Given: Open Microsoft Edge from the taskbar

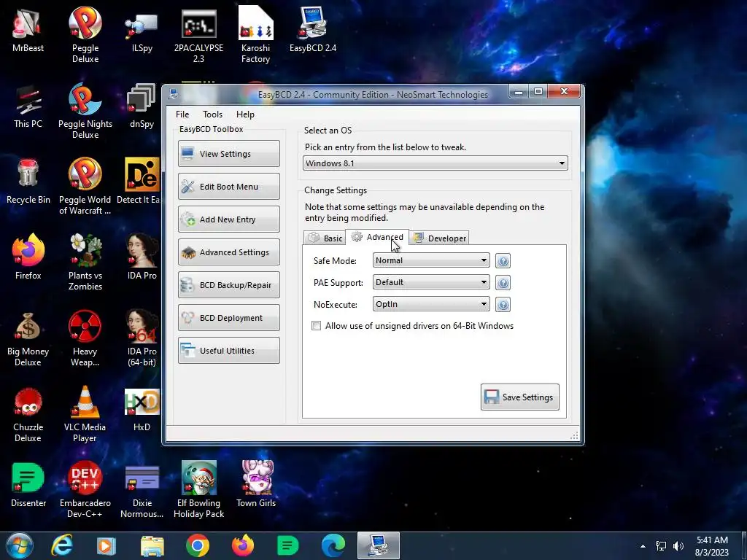Looking at the screenshot, I should 333,545.
